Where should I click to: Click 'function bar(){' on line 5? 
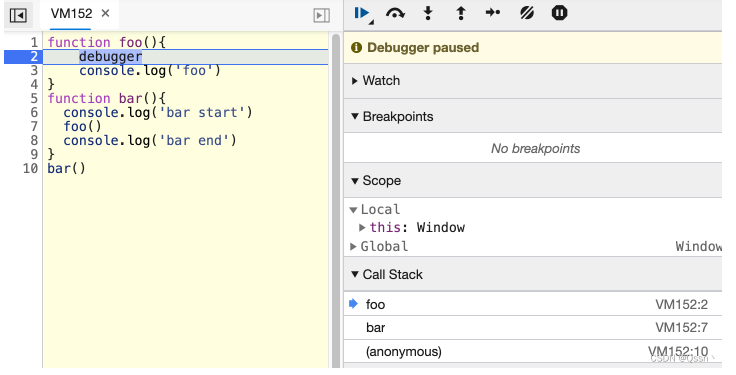[107, 99]
